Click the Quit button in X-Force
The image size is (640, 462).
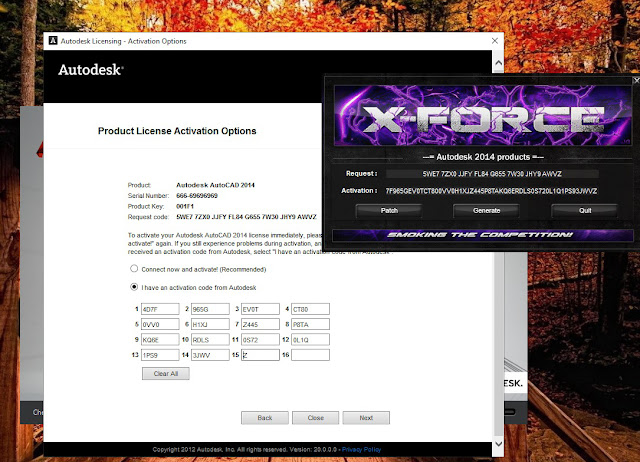(584, 210)
